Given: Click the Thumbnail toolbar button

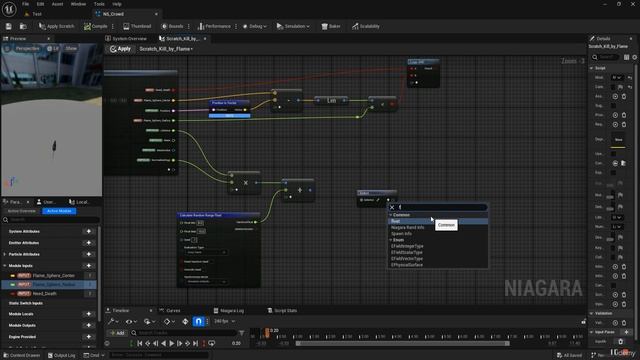Looking at the screenshot, I should click(137, 26).
